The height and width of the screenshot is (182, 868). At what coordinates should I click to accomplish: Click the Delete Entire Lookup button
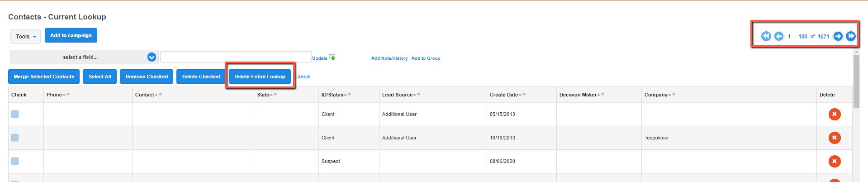click(260, 77)
